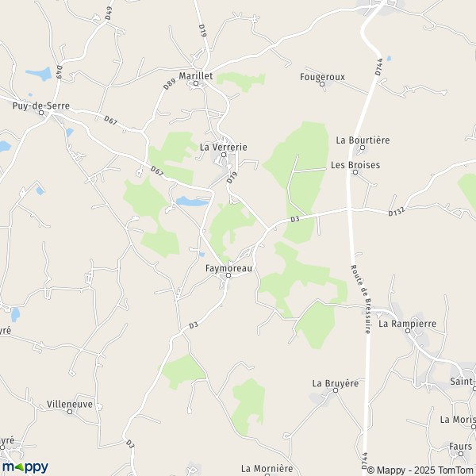Viewport: 476px width, 476px height.
Task: Click the La Mornière place label
Action: (267, 468)
